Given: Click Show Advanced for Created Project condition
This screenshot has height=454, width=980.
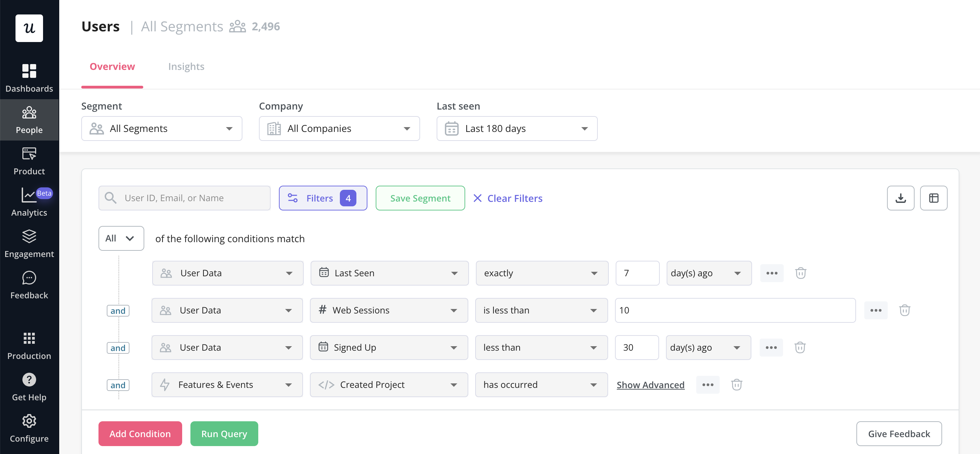Looking at the screenshot, I should 650,384.
